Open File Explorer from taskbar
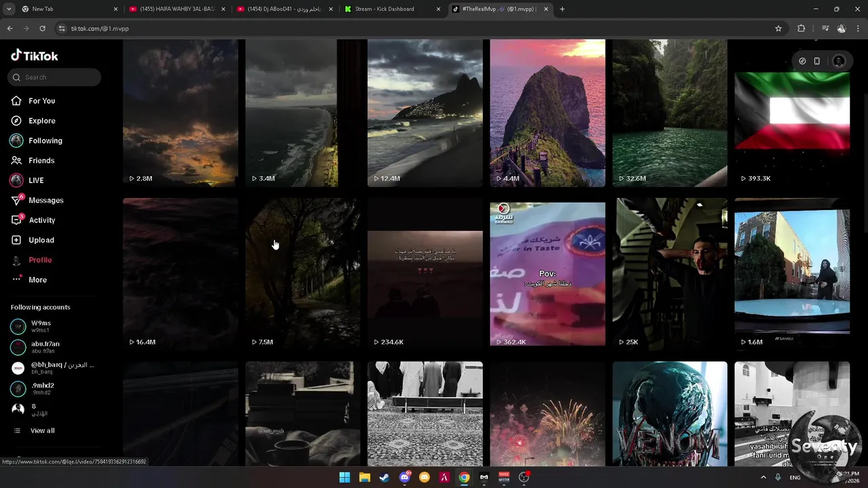 click(x=364, y=477)
